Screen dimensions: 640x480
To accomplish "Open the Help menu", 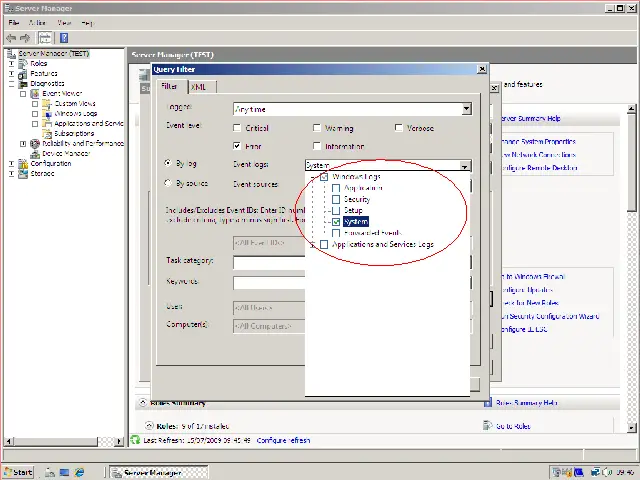I will [87, 23].
